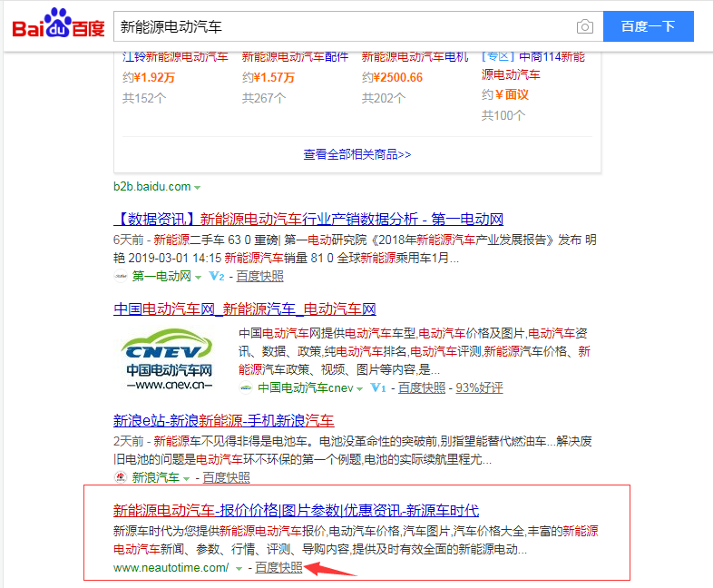Open 新浪e站-新浪新能源-手机新浪汽车 result
Image resolution: width=713 pixels, height=588 pixels.
pyautogui.click(x=224, y=421)
